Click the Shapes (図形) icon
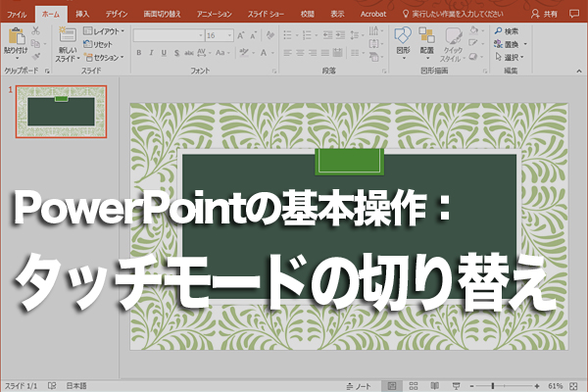This screenshot has width=588, height=392. pyautogui.click(x=403, y=35)
